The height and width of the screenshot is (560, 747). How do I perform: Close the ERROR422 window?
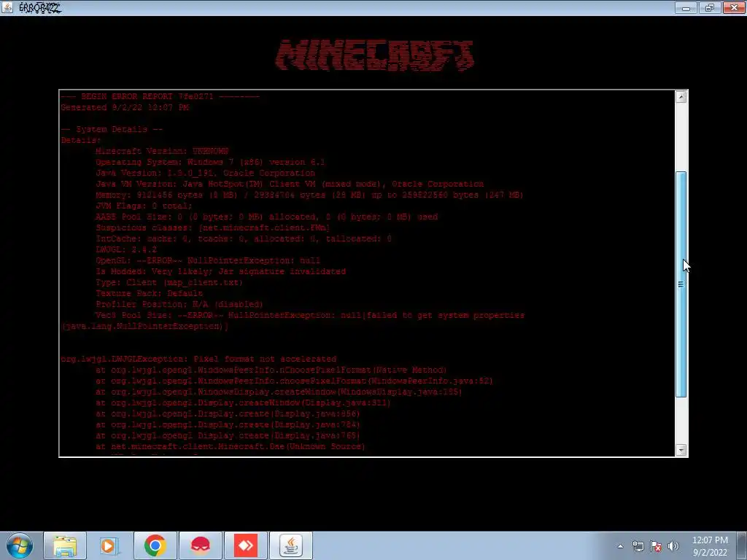pos(734,7)
